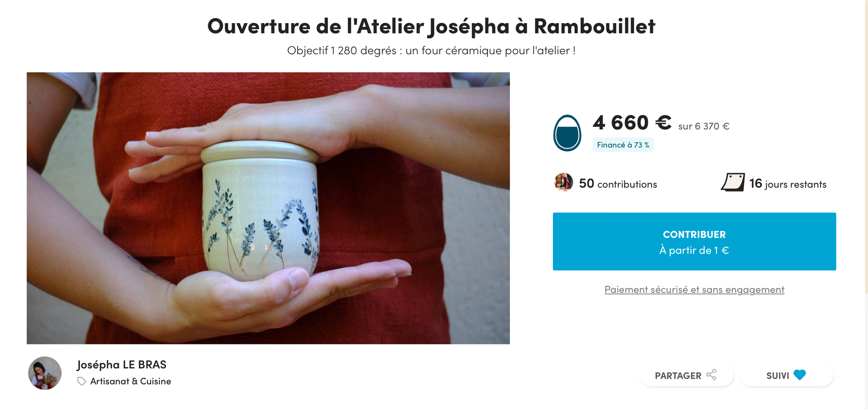Click the tag icon before Artisanat & Cuisine

pos(81,381)
